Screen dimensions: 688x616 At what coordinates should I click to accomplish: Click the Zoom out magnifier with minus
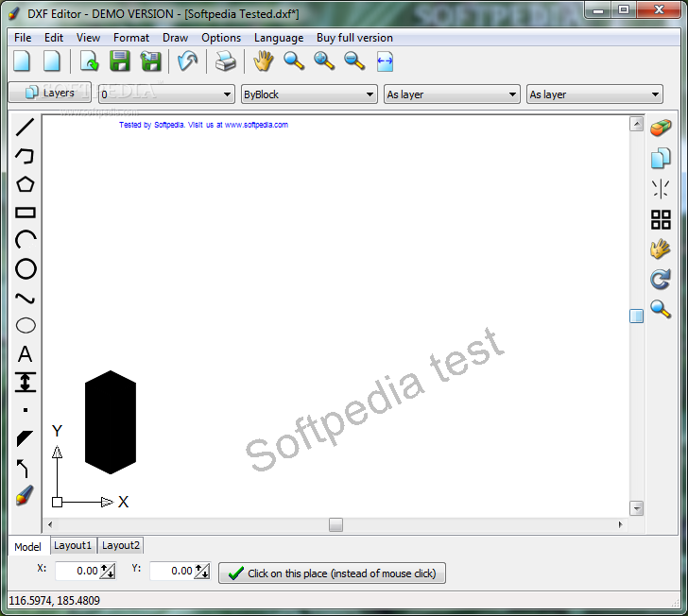(x=354, y=61)
